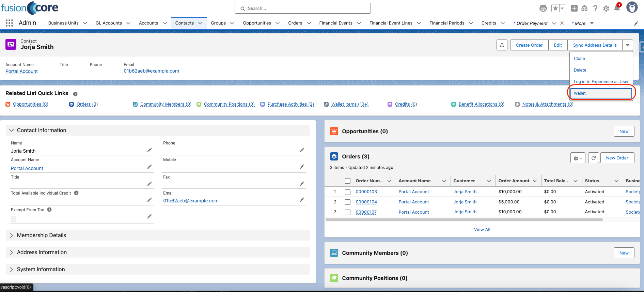This screenshot has height=292, width=644.
Task: Open the Wallet Items (10+) quick link
Action: click(x=350, y=104)
